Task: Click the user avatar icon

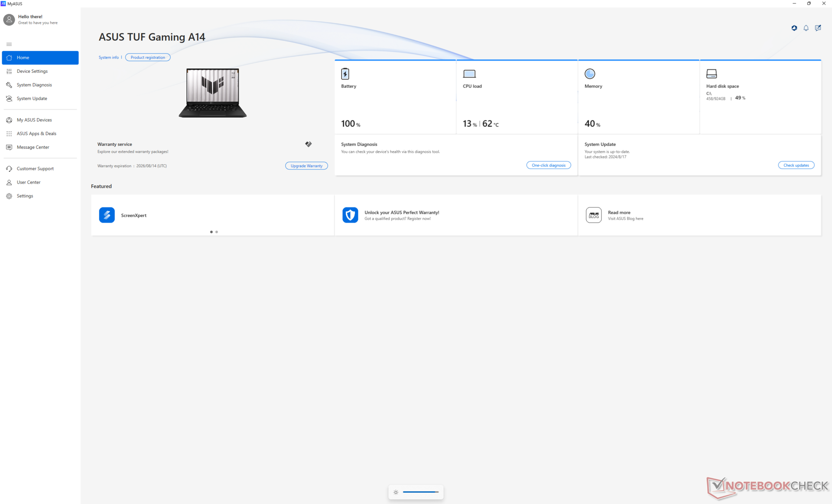Action: (x=9, y=19)
